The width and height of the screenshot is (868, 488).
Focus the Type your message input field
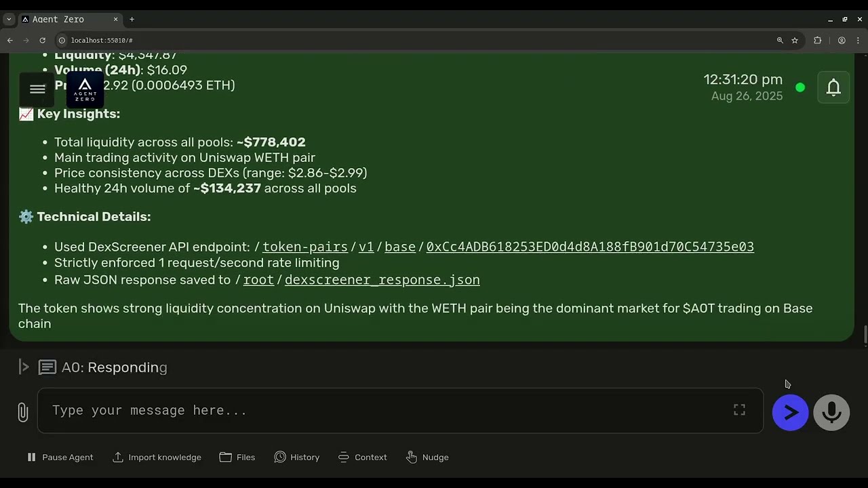coord(387,411)
